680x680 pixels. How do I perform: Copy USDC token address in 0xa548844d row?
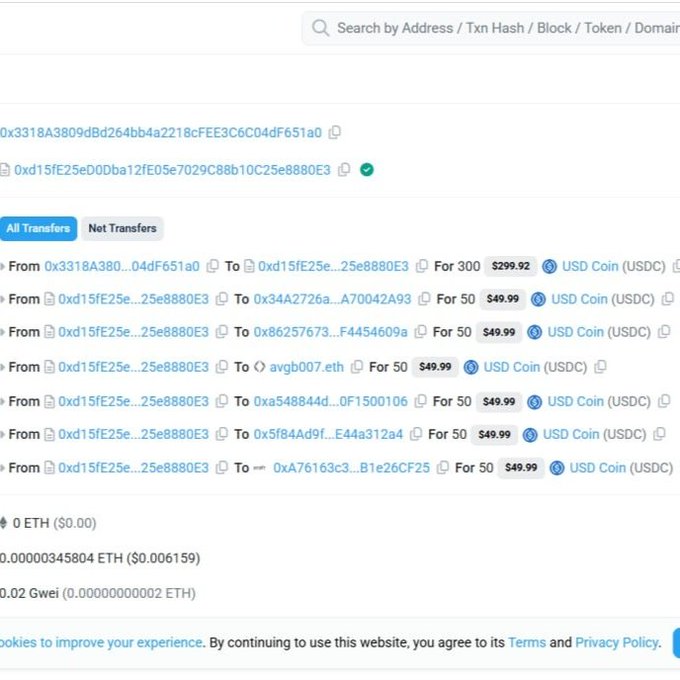click(664, 401)
